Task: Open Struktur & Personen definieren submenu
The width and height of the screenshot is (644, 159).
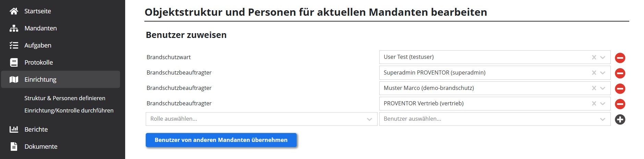Action: 65,98
